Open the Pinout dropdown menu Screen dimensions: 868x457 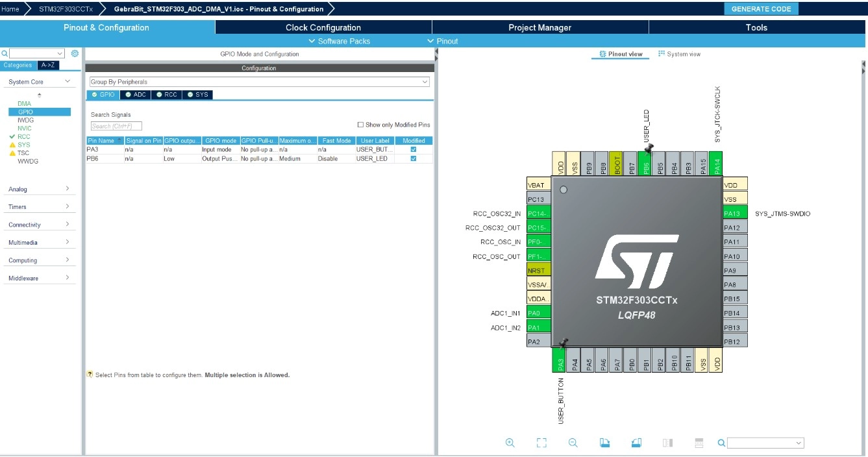tap(443, 41)
